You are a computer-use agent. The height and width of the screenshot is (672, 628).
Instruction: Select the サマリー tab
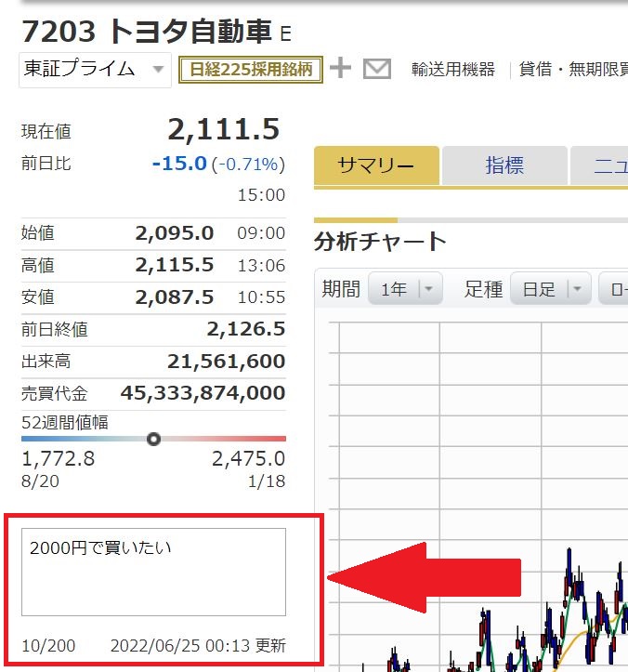click(376, 165)
